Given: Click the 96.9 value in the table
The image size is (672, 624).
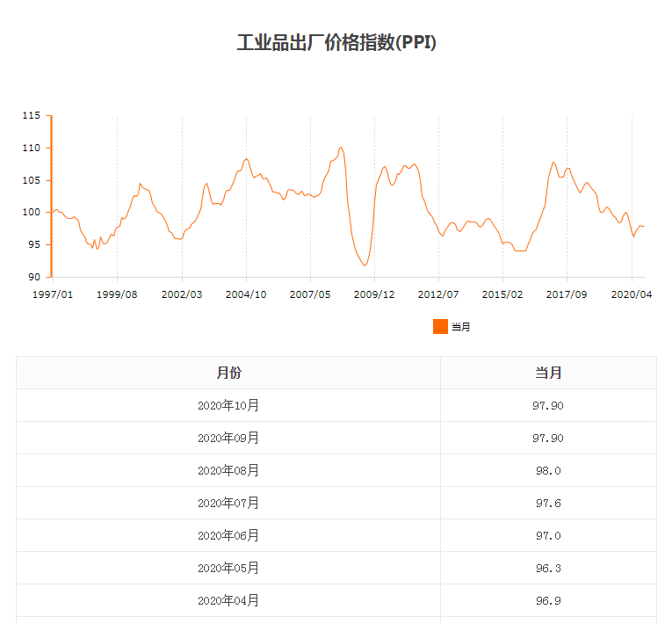Looking at the screenshot, I should click(x=548, y=600).
